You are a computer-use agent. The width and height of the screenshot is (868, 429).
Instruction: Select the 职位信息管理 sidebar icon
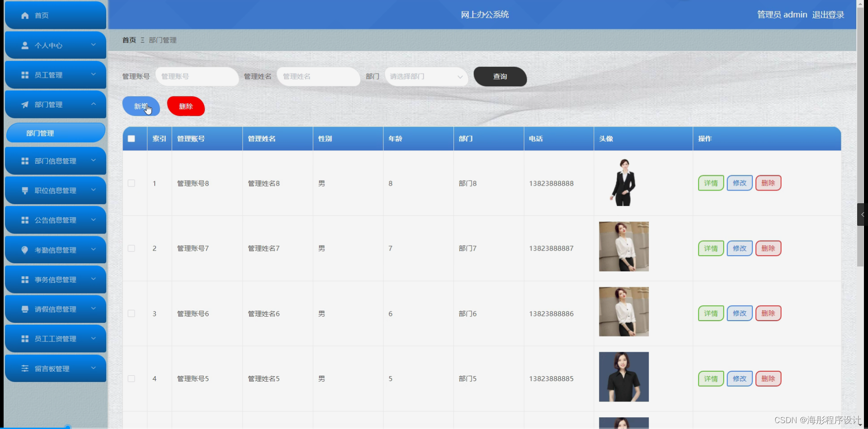[x=24, y=190]
